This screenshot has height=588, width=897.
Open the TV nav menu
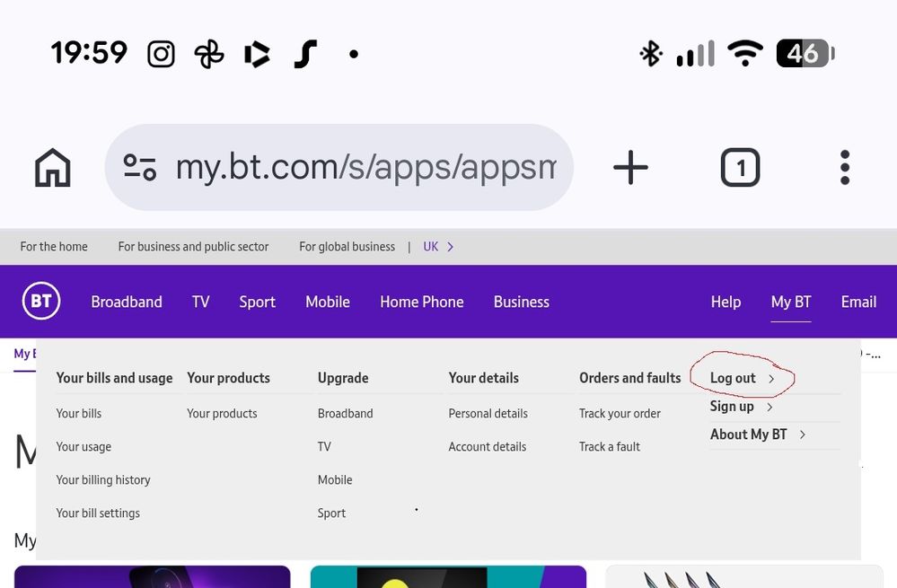(201, 302)
